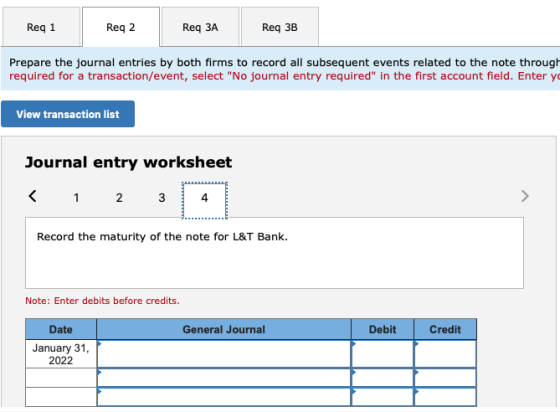Click the 'Record the maturity of the note' description
The width and height of the screenshot is (560, 412).
tap(162, 237)
